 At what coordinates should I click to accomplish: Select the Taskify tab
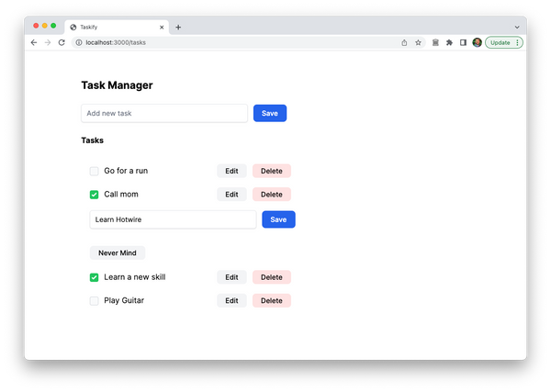[117, 27]
